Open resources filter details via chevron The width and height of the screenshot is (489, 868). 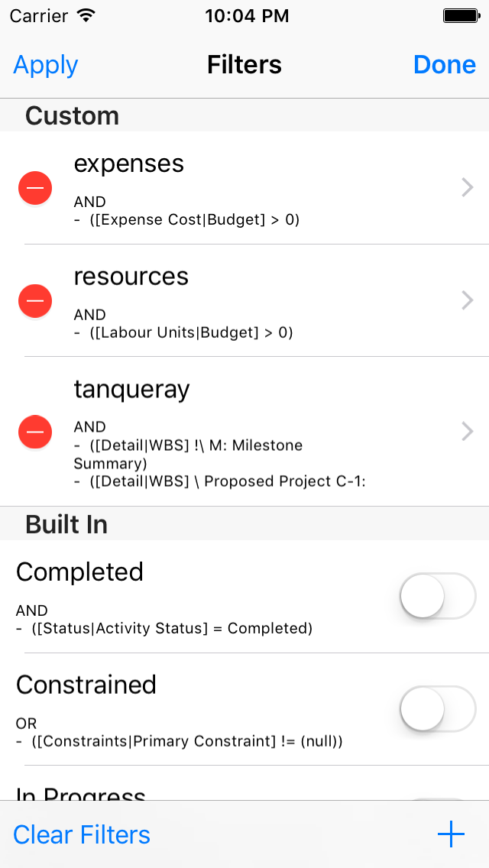(x=468, y=301)
